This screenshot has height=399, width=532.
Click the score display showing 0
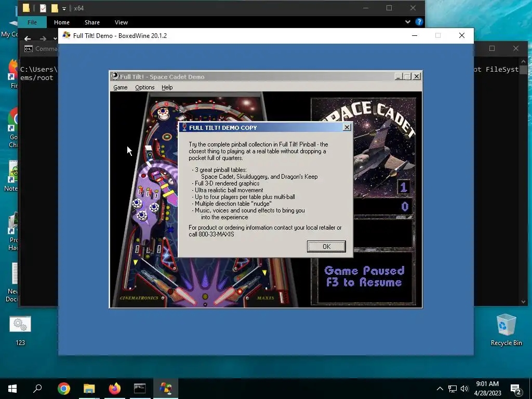coord(404,207)
